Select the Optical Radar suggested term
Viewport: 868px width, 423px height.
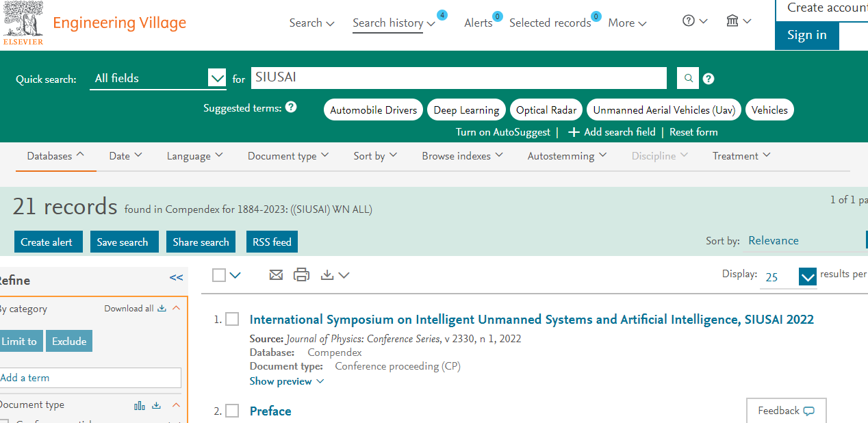point(546,110)
